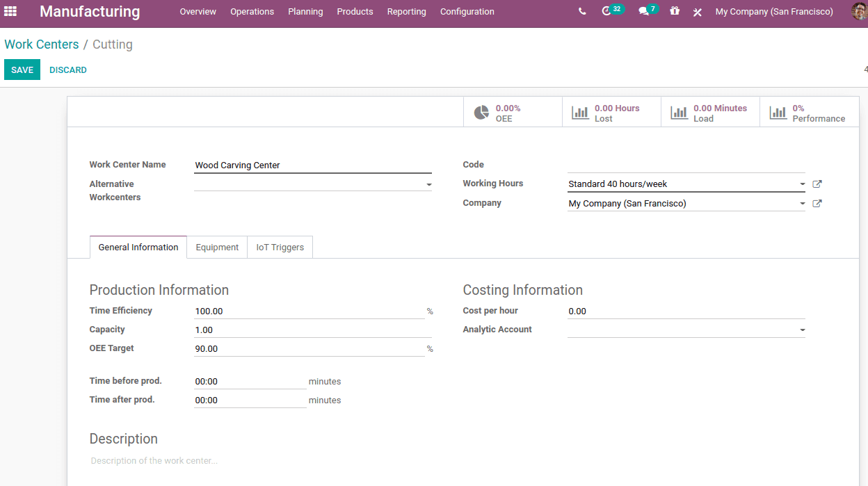Open the Operations menu
Screen dimensions: 868x486
pos(252,12)
